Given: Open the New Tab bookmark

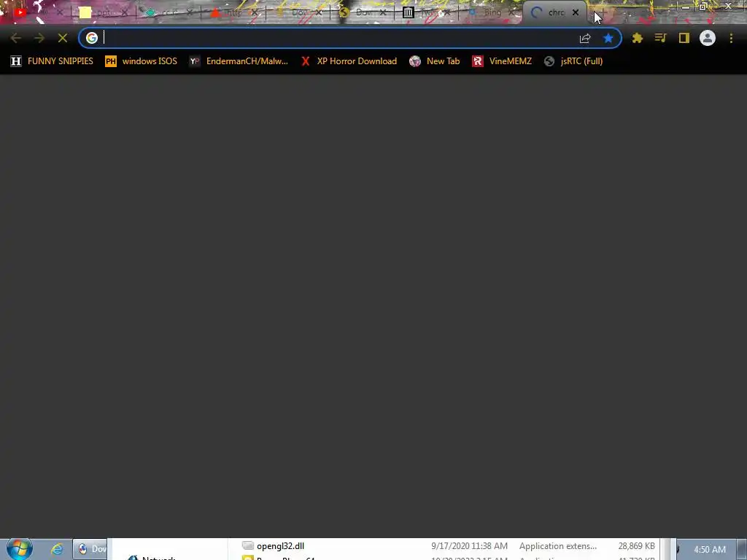Looking at the screenshot, I should (x=435, y=61).
